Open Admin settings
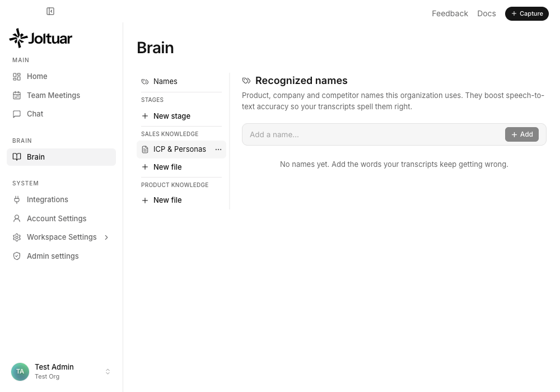560x392 pixels. coord(61,256)
